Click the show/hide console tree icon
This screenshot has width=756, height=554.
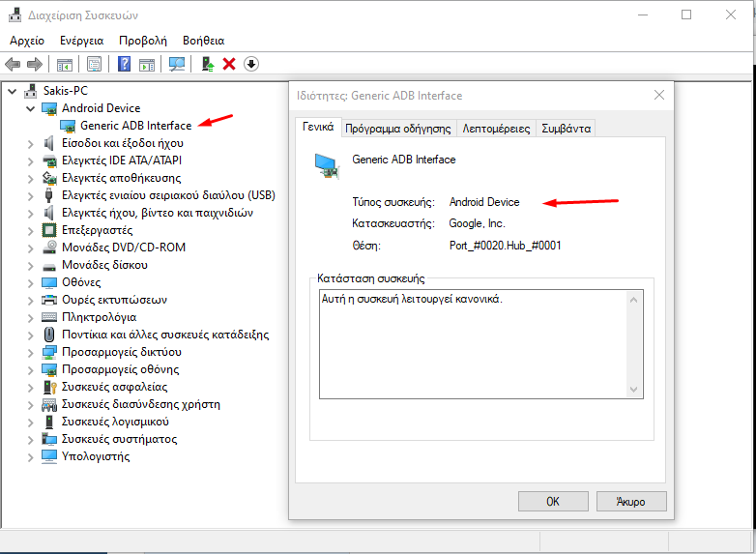pyautogui.click(x=64, y=65)
